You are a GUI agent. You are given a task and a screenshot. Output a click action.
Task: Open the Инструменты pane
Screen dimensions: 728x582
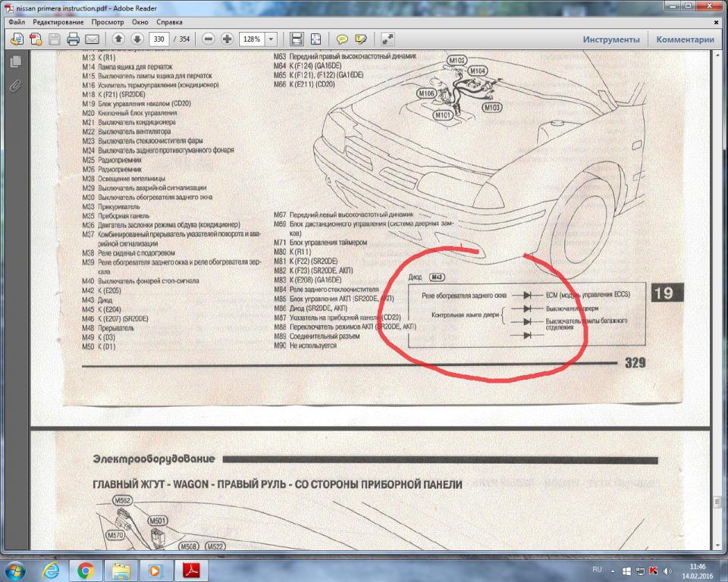(611, 39)
